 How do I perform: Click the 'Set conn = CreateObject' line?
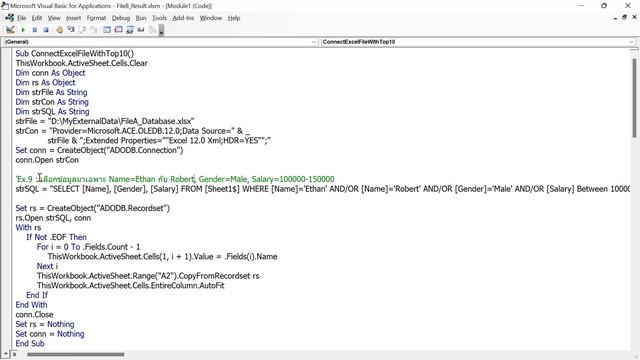[x=99, y=150]
